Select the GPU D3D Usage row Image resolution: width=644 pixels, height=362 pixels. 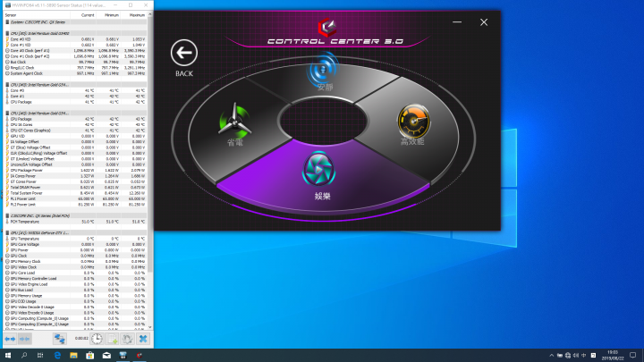coord(75,301)
